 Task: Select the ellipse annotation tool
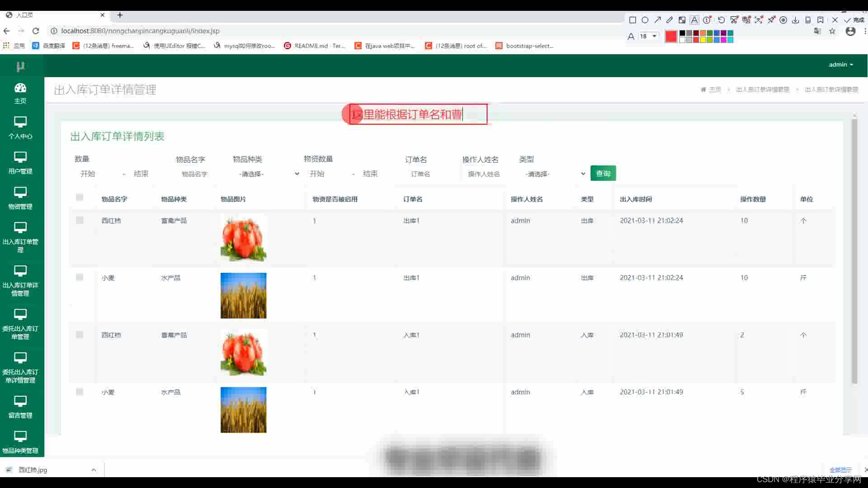click(645, 20)
